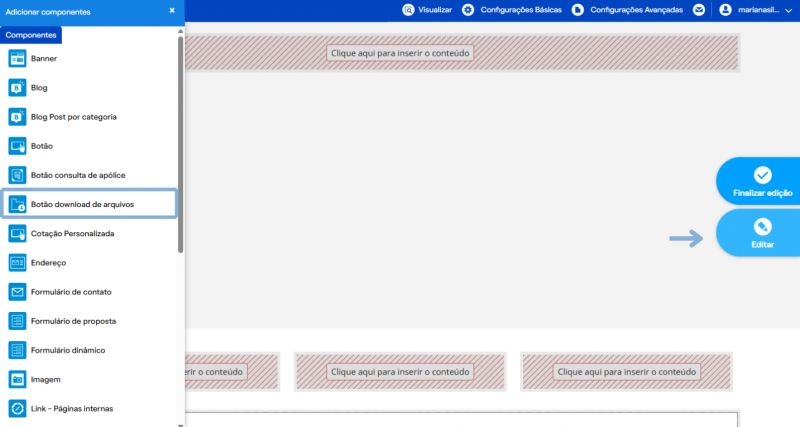
Task: Select the Banner label
Action: tap(44, 59)
